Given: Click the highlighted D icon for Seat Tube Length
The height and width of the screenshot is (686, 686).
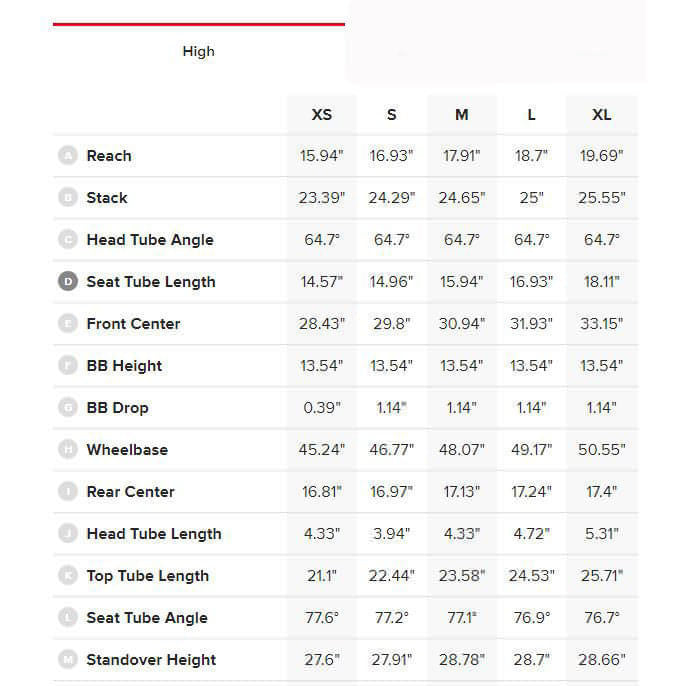Looking at the screenshot, I should point(68,282).
